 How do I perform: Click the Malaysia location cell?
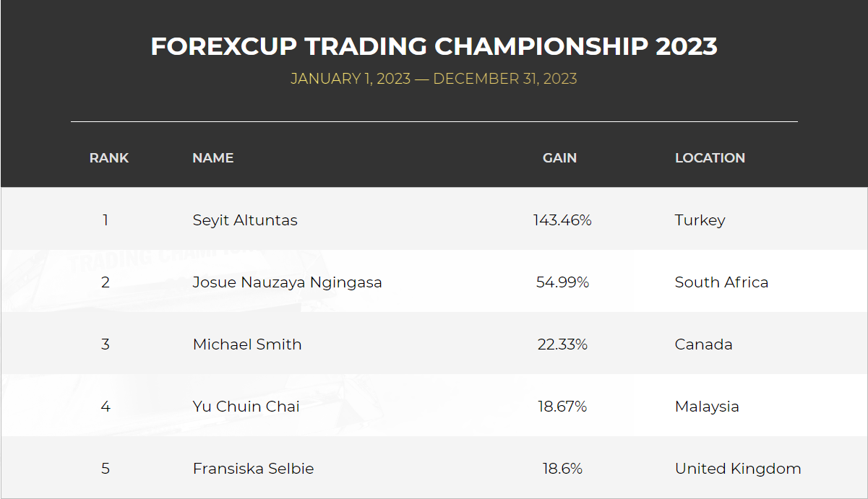(707, 407)
